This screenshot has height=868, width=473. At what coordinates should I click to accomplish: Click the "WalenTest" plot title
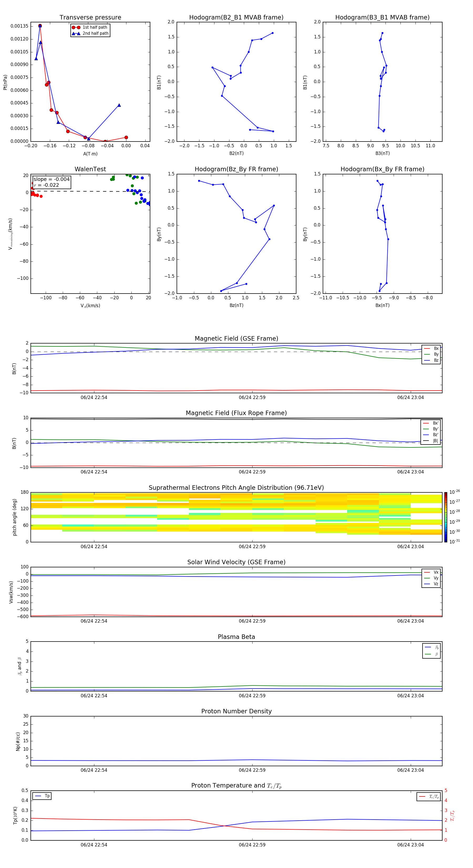click(x=90, y=169)
